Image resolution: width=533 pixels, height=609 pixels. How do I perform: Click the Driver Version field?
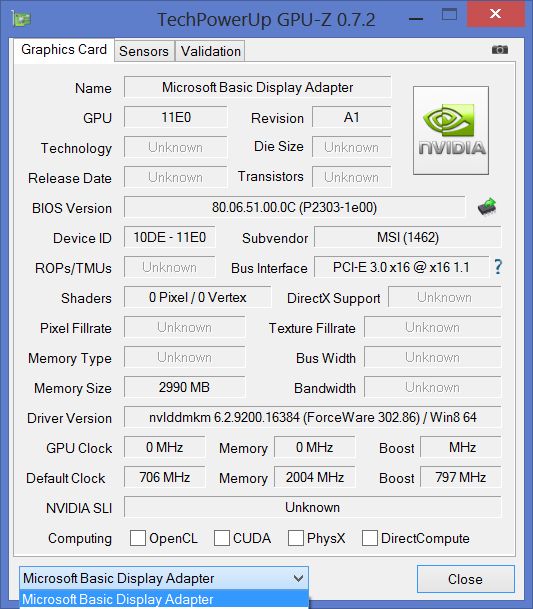pyautogui.click(x=313, y=417)
